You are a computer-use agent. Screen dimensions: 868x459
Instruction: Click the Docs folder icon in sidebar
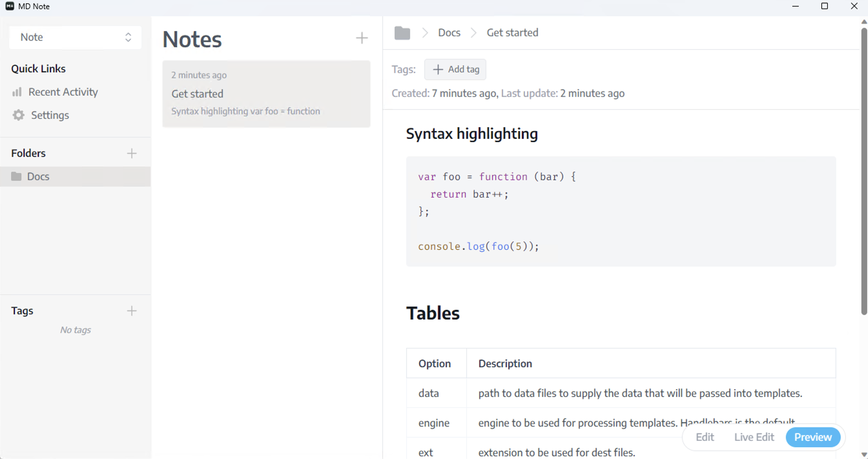coord(16,177)
